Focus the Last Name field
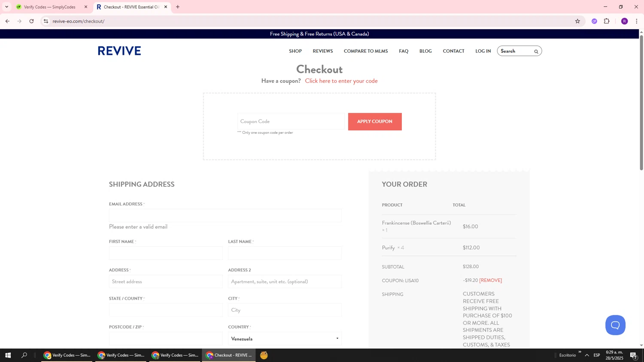 click(x=285, y=253)
